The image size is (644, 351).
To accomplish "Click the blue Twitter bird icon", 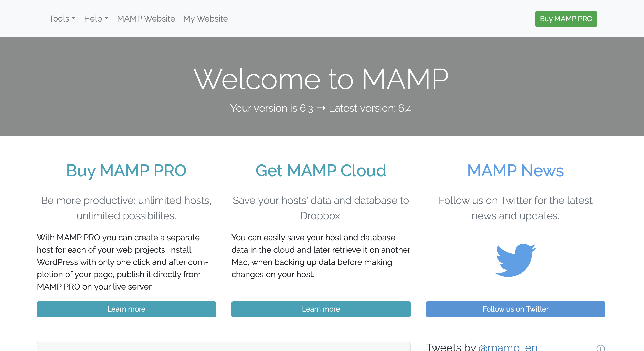I will 515,260.
